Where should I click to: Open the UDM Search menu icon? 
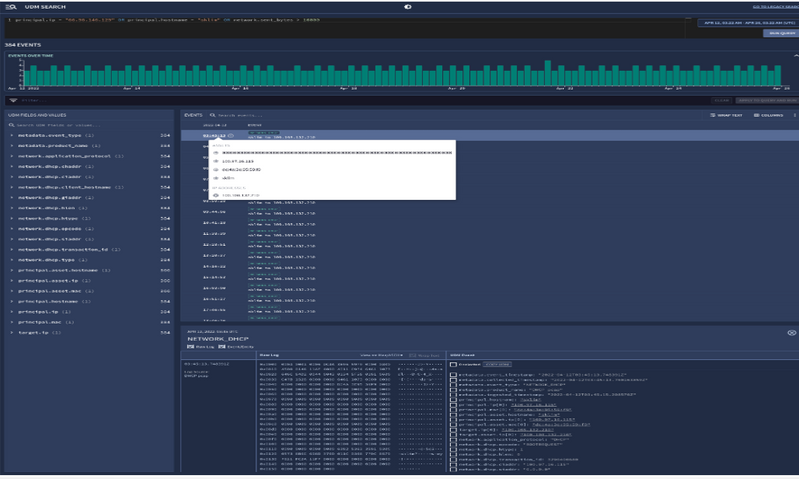click(11, 7)
